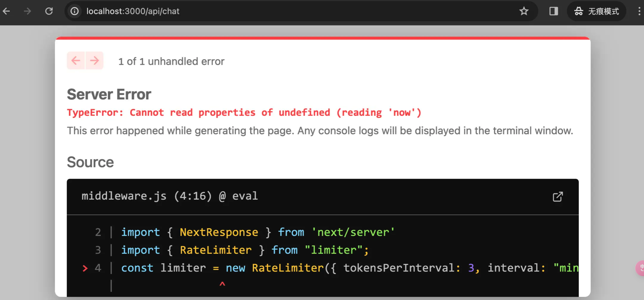Go to previous error with left arrow
Viewport: 644px width, 300px height.
point(76,60)
